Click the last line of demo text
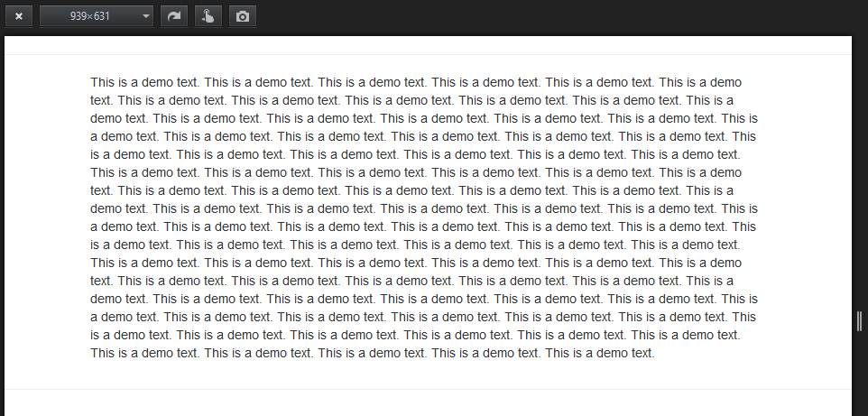The image size is (868, 416). [373, 353]
